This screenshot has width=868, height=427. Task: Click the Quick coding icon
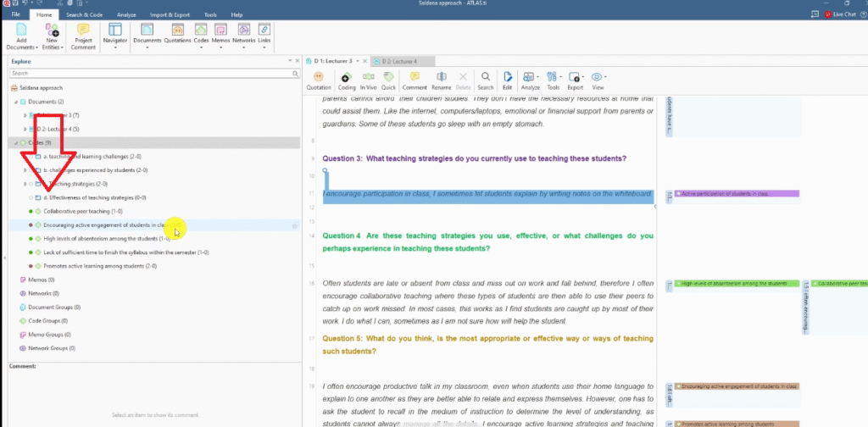389,80
